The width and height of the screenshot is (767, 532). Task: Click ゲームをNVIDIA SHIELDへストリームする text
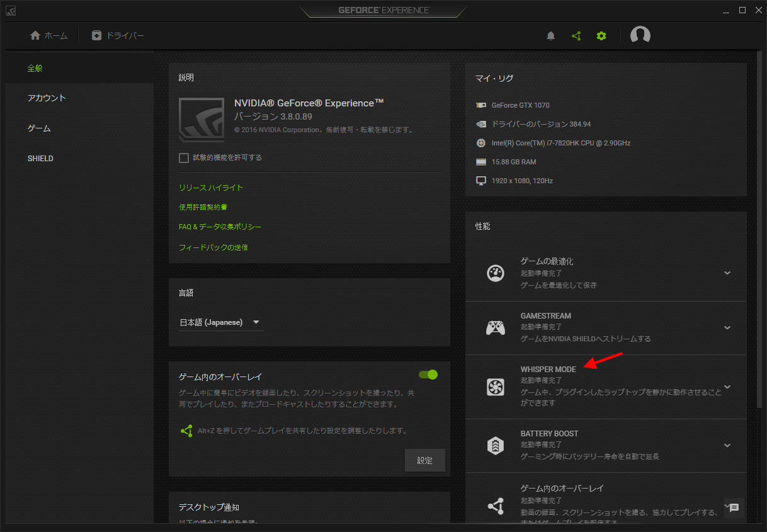586,339
